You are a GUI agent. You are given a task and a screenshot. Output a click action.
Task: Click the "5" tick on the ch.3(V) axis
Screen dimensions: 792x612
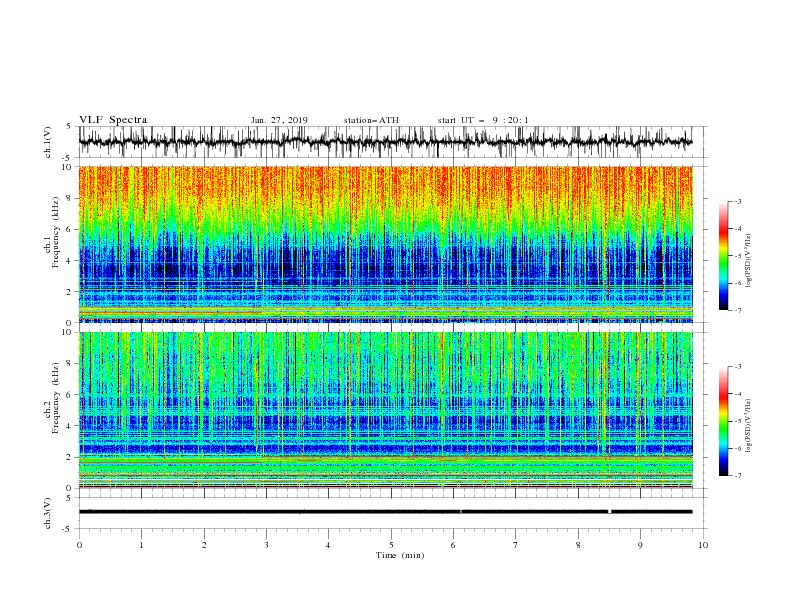click(x=70, y=498)
